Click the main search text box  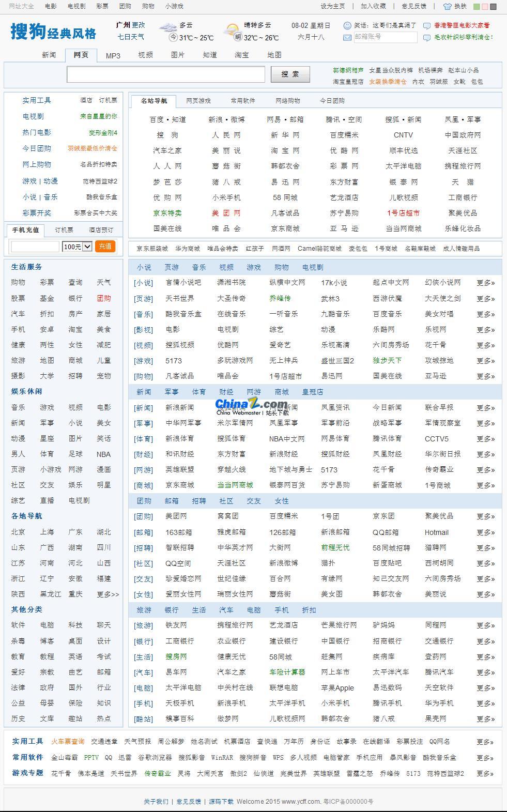pyautogui.click(x=166, y=74)
